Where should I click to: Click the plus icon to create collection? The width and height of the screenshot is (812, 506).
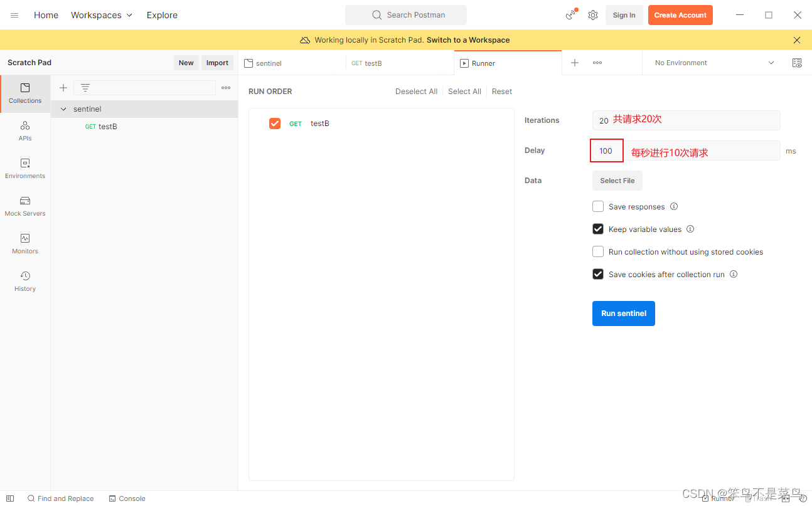(x=63, y=88)
